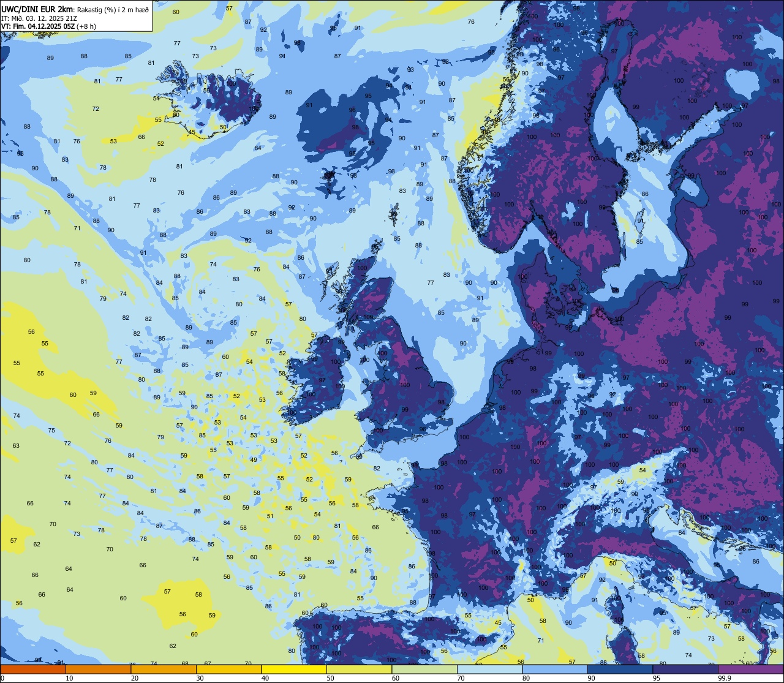Click the '75' humidity value on the map

coord(51,431)
